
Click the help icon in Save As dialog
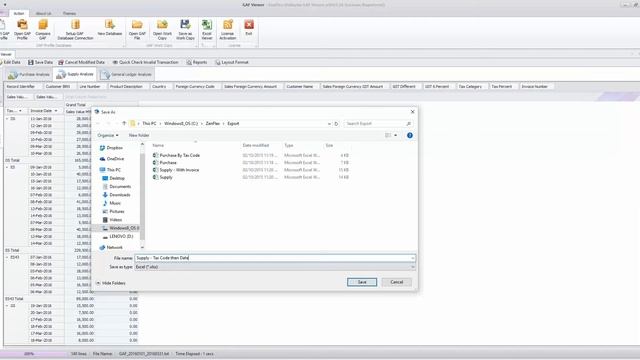[410, 136]
